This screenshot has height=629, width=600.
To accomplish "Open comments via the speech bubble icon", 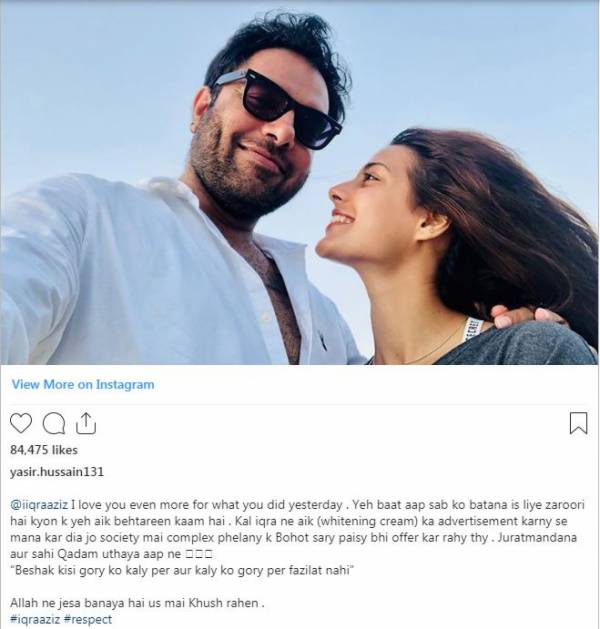I will [x=54, y=424].
